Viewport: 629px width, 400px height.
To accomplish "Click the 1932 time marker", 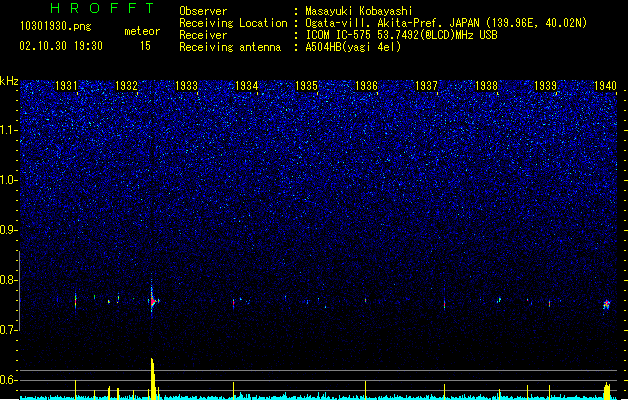I will point(126,86).
